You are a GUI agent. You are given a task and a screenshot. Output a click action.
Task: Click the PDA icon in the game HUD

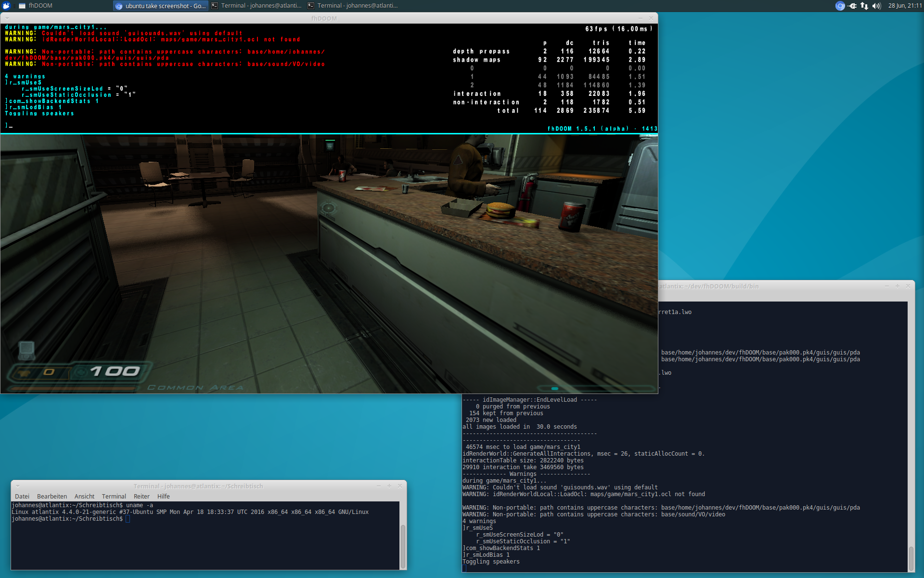[26, 350]
